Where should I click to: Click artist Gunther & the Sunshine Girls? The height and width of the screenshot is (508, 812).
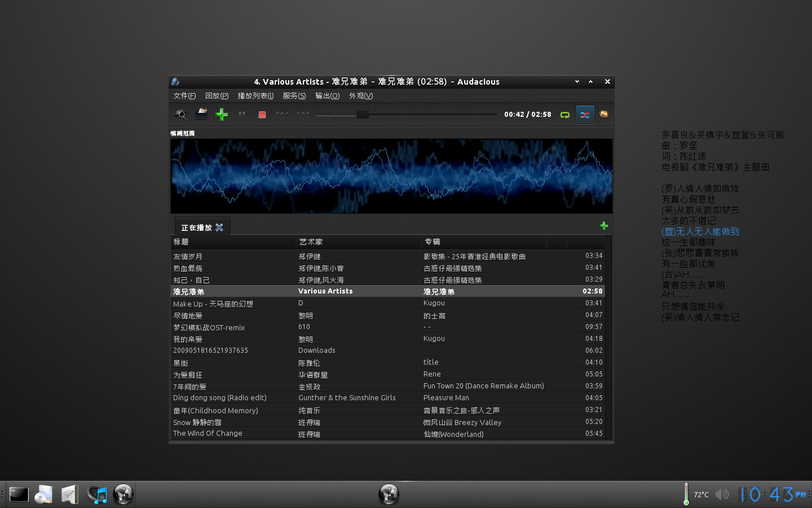tap(347, 398)
